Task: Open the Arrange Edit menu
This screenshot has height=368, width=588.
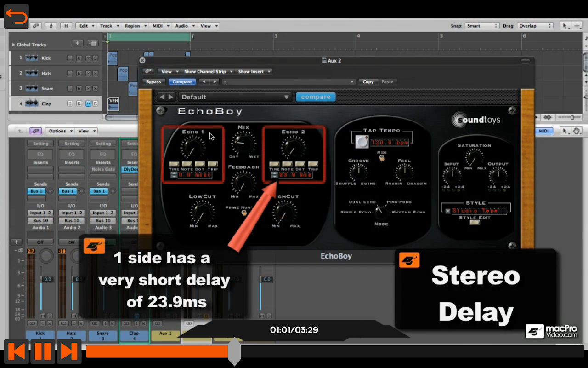Action: tap(86, 26)
